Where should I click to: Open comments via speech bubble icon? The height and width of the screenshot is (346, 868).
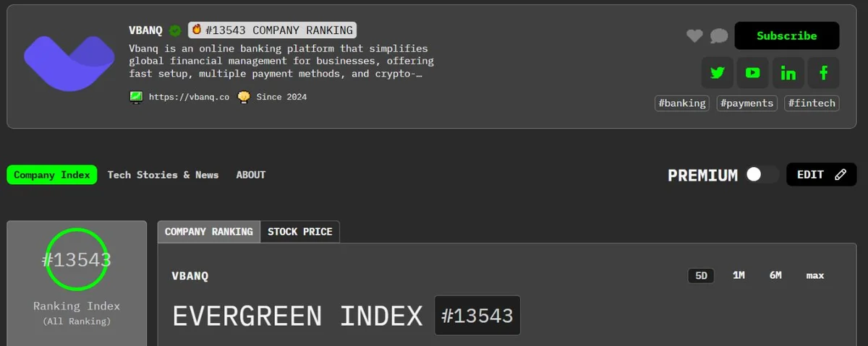[719, 35]
